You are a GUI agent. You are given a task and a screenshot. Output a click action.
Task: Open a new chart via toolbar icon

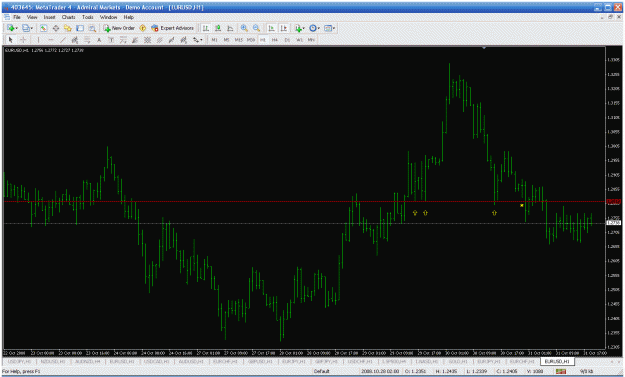pyautogui.click(x=10, y=28)
